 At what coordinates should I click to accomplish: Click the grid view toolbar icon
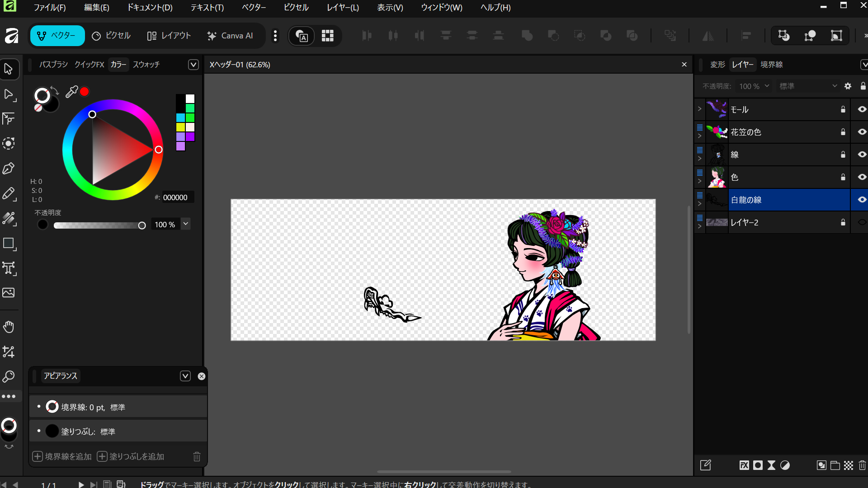(328, 36)
